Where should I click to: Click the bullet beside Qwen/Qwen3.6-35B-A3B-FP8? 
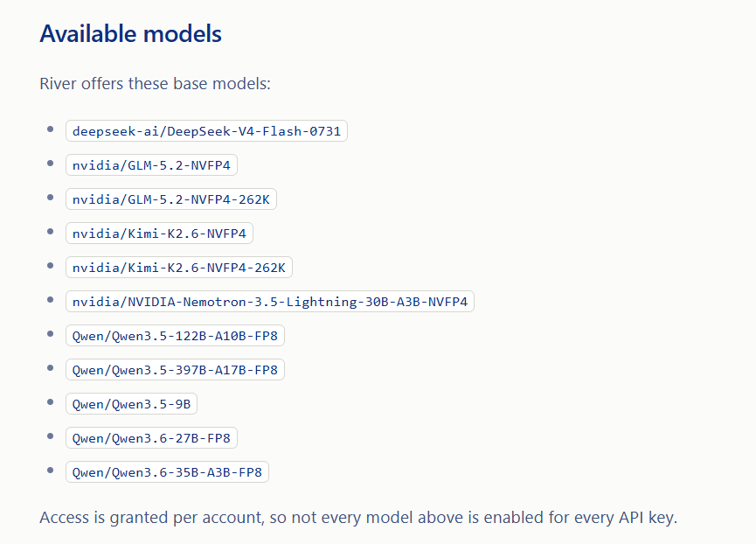50,471
